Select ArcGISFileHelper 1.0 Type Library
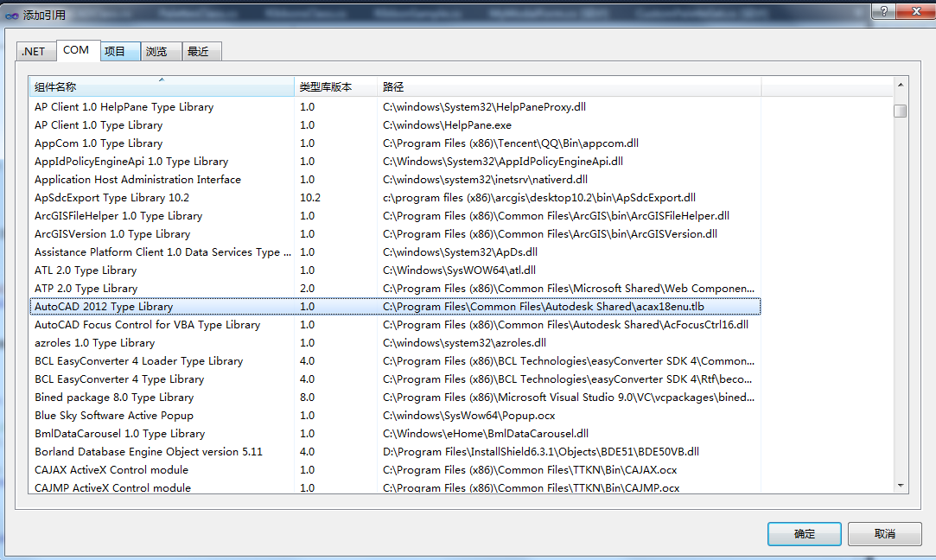 pos(395,215)
